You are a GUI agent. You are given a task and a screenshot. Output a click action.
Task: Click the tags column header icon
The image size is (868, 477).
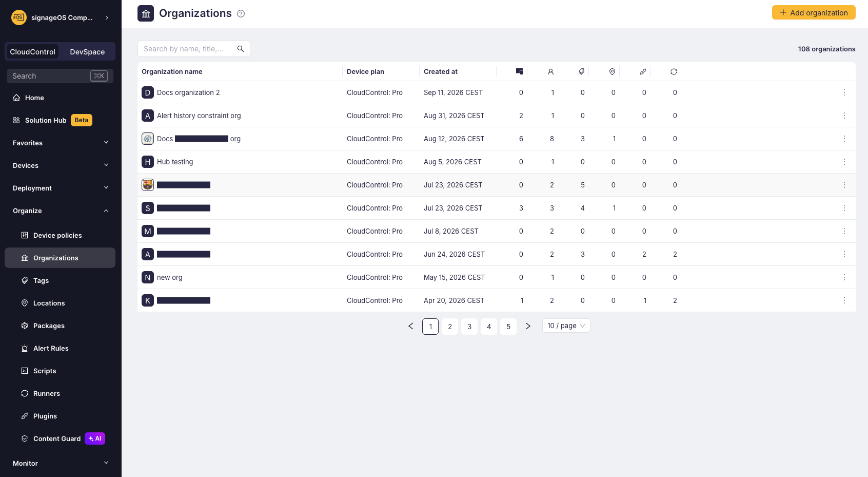[x=581, y=71]
